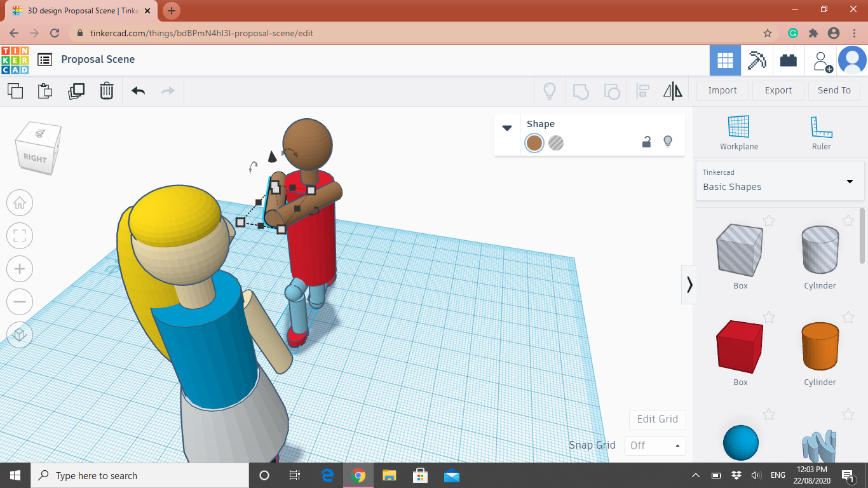Click the Home view button
Viewport: 868px width, 488px height.
click(20, 203)
